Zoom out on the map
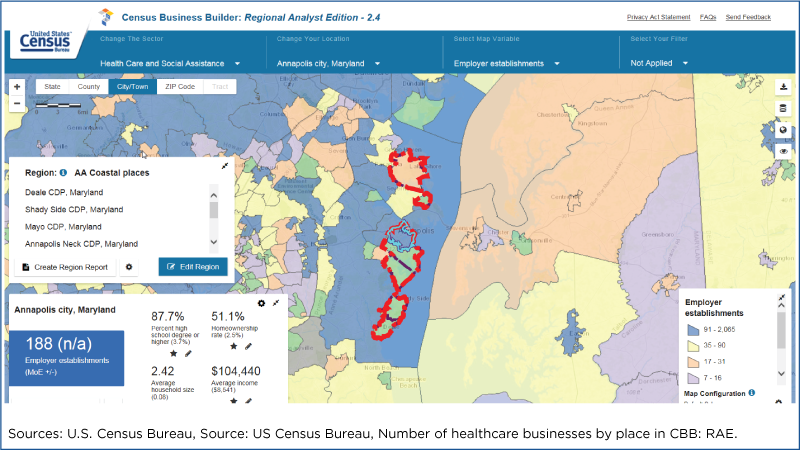This screenshot has height=450, width=800. (17, 103)
